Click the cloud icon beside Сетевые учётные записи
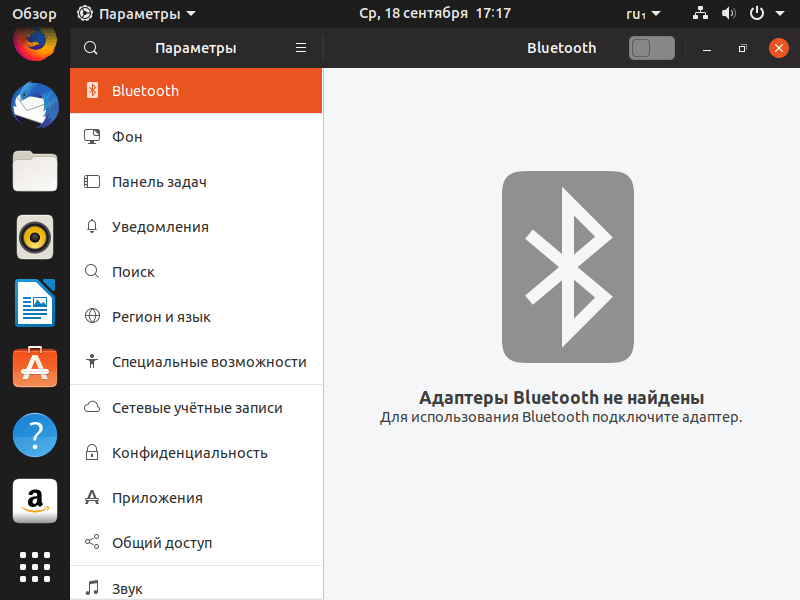The width and height of the screenshot is (800, 600). pos(92,407)
